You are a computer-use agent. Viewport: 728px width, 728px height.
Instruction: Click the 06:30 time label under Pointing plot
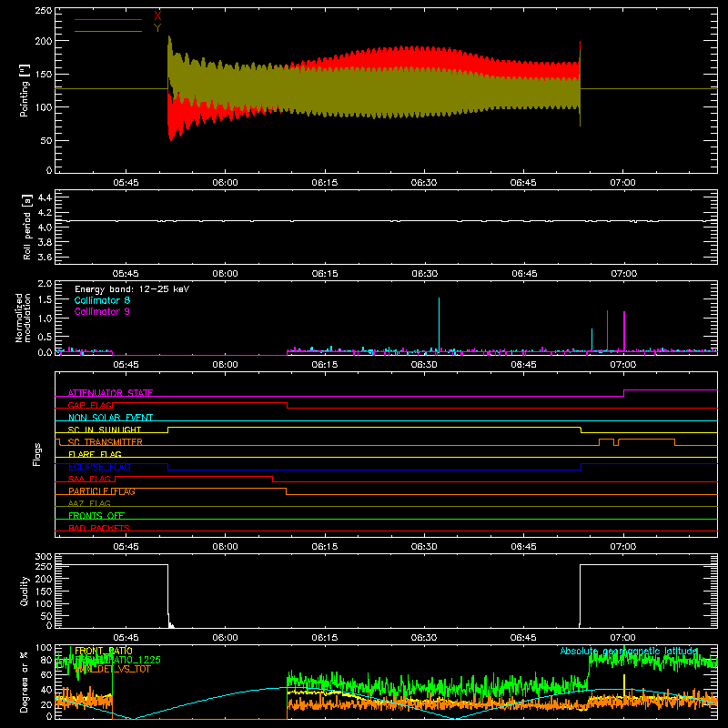[424, 183]
